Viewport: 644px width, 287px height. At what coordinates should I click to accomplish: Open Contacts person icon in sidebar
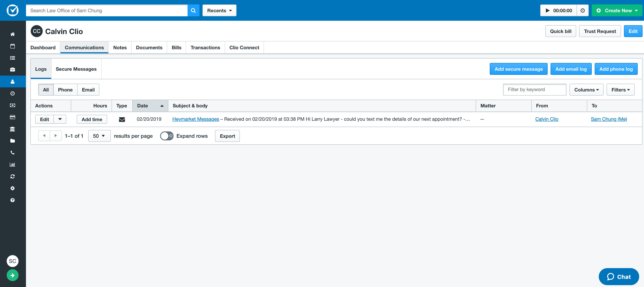(x=12, y=81)
